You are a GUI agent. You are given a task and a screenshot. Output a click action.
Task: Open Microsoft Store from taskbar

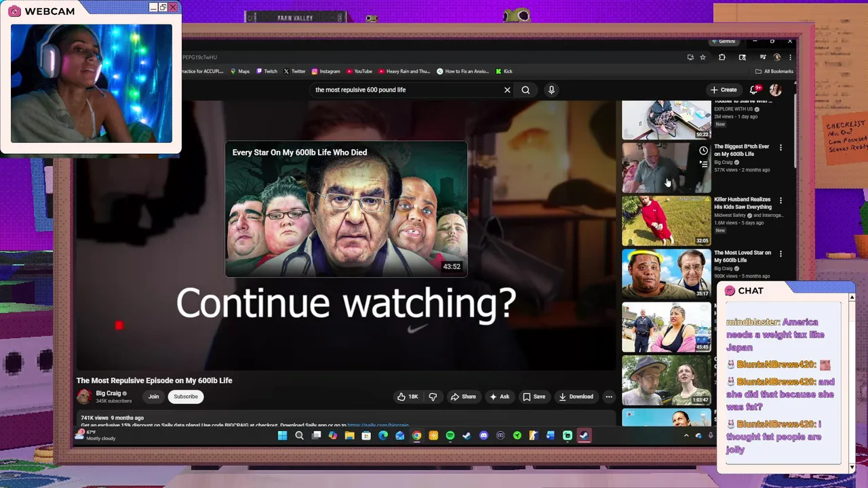click(x=366, y=436)
